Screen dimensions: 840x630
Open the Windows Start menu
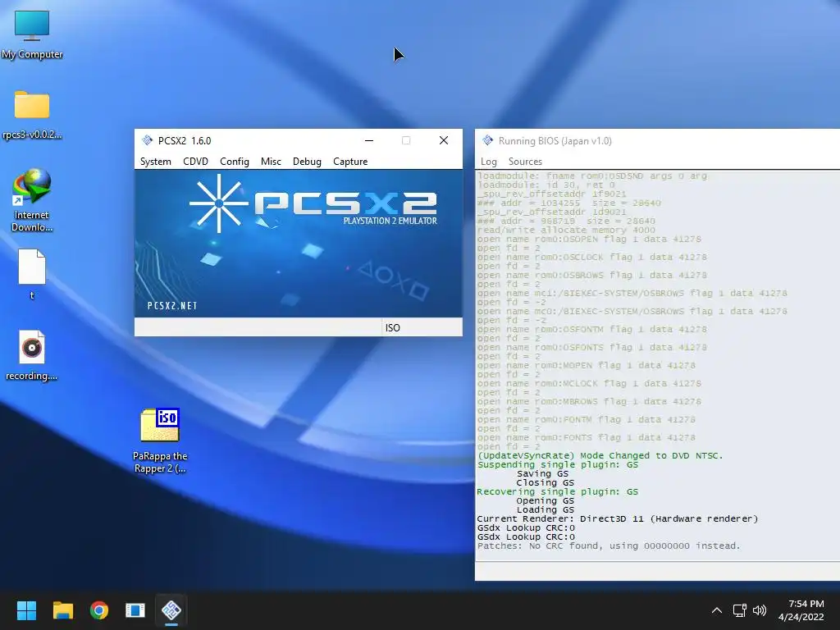[x=26, y=610]
